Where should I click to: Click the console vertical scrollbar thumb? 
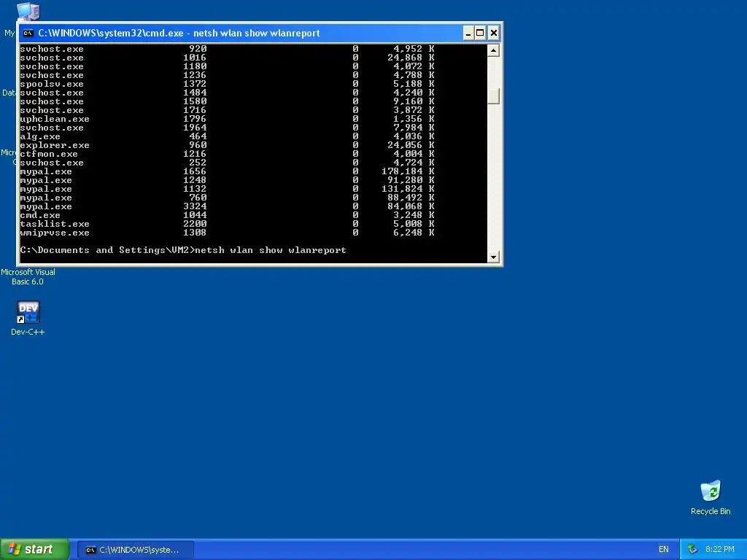coord(494,96)
